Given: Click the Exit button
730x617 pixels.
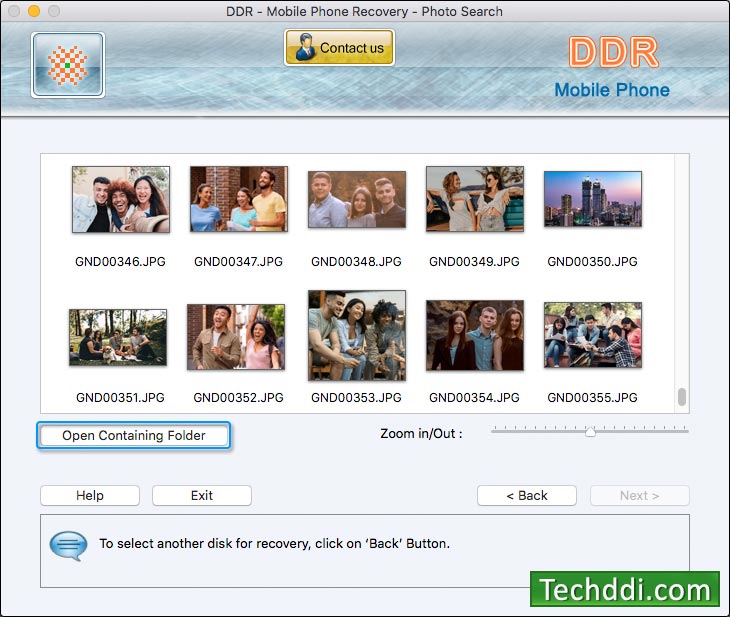Looking at the screenshot, I should click(202, 495).
